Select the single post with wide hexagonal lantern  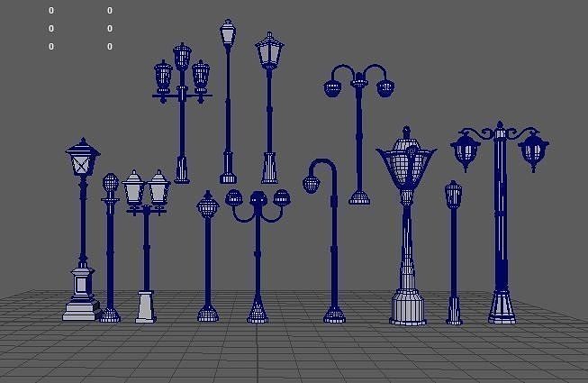point(269,108)
